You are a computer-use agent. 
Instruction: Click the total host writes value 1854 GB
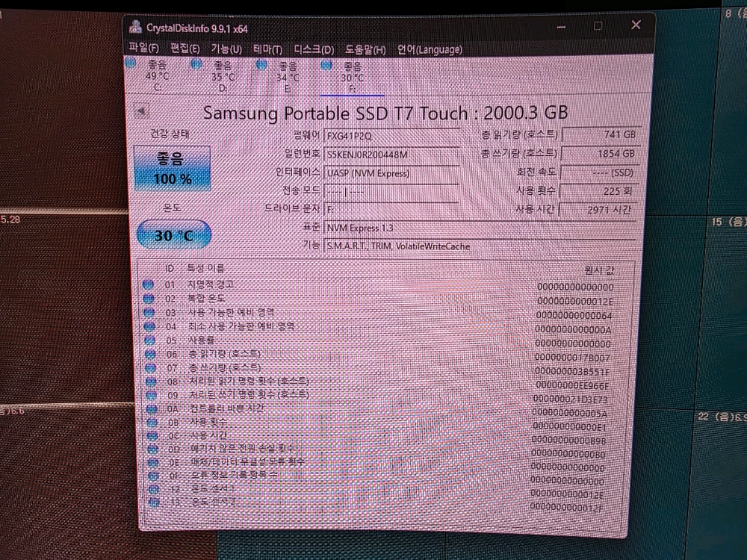pyautogui.click(x=601, y=154)
